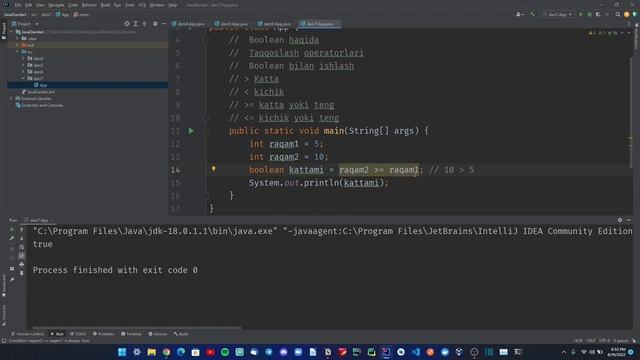
Task: Click the Rerun icon in Run panel sidebar
Action: click(12, 230)
